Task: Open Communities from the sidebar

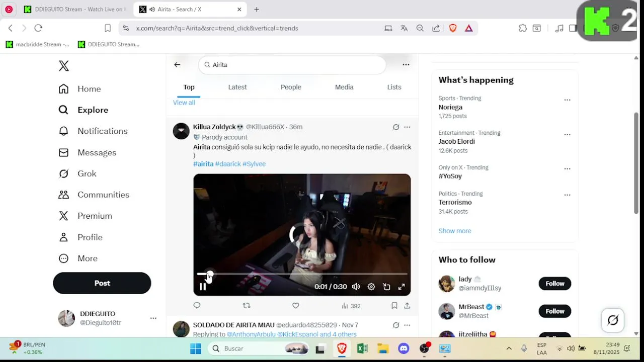Action: click(94, 195)
